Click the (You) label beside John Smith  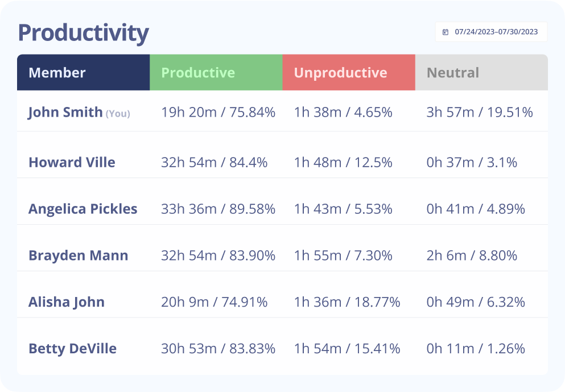coord(118,114)
